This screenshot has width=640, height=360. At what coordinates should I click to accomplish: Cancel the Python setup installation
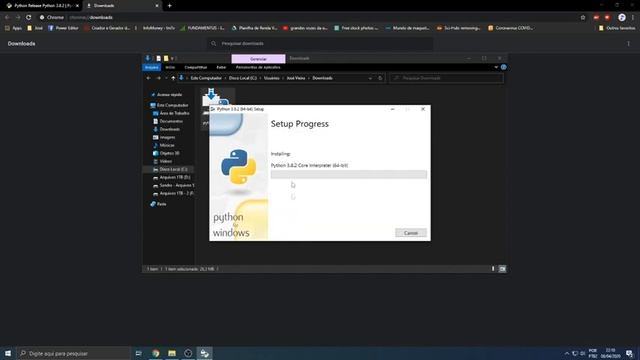411,233
